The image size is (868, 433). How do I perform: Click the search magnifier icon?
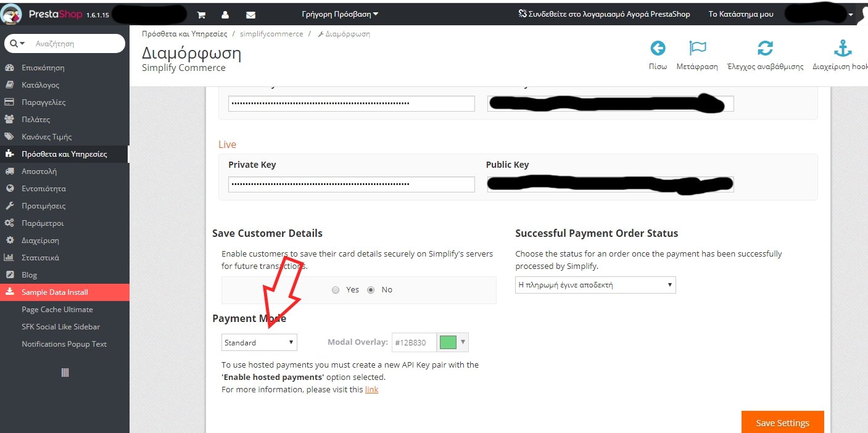15,43
